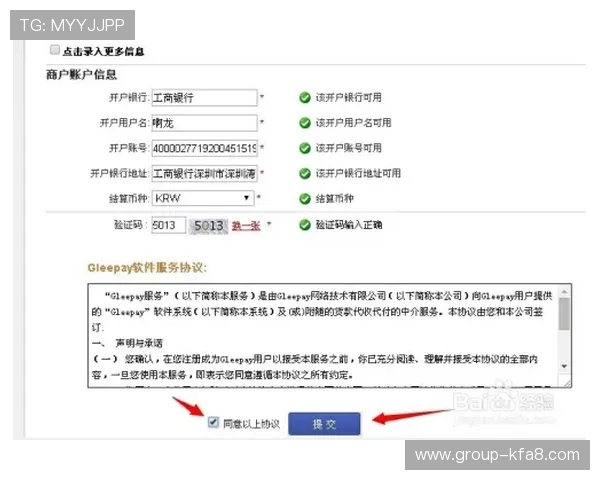Click green check beside 该开户用户名可用
Viewport: 600px width, 480px height.
[x=305, y=123]
